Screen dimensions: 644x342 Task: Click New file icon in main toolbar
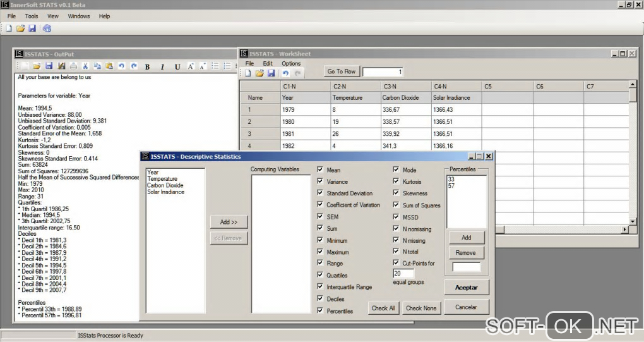(x=9, y=28)
